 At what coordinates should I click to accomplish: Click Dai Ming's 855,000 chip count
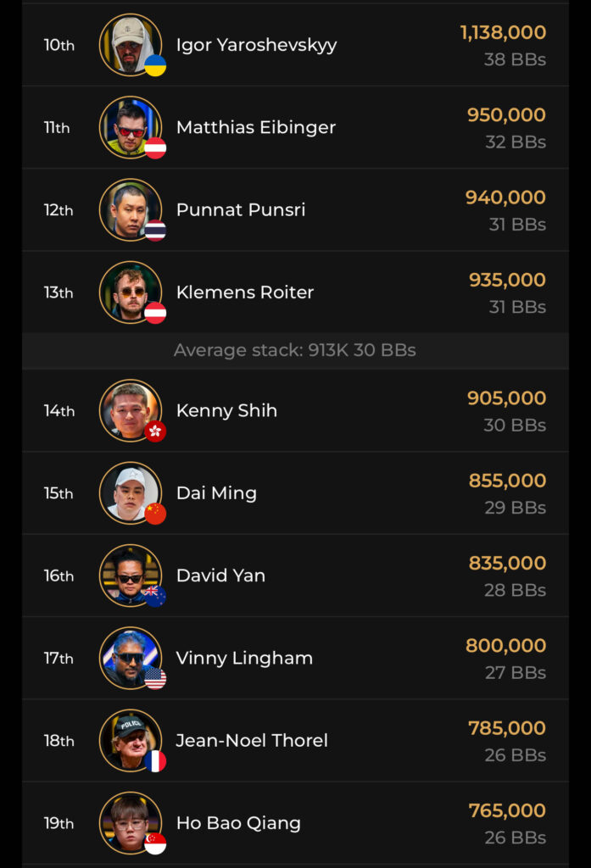point(507,481)
